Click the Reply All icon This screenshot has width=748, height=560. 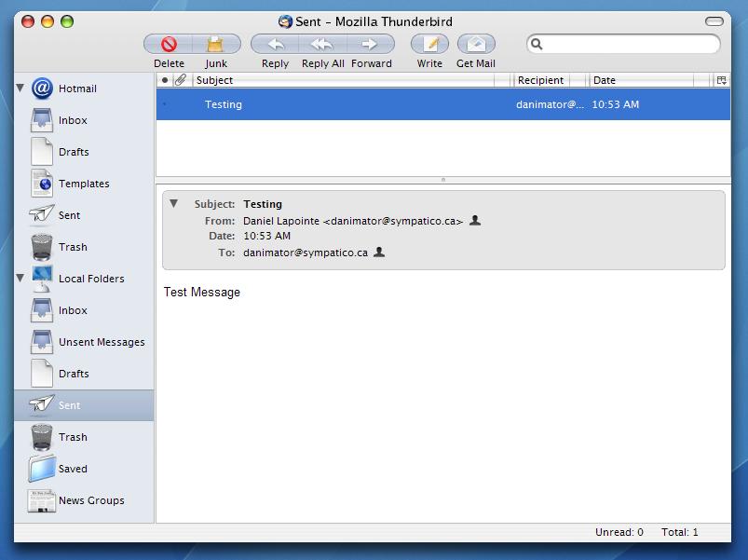pos(322,45)
